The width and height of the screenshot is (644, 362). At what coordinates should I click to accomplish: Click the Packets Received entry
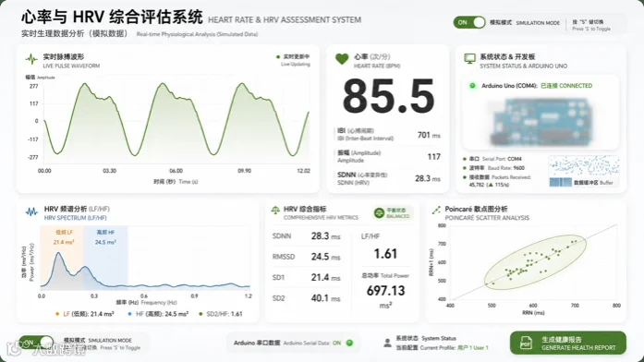pyautogui.click(x=497, y=181)
